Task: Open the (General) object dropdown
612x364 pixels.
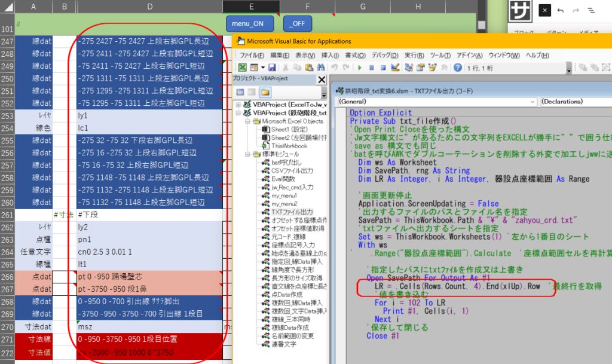Action: 436,102
